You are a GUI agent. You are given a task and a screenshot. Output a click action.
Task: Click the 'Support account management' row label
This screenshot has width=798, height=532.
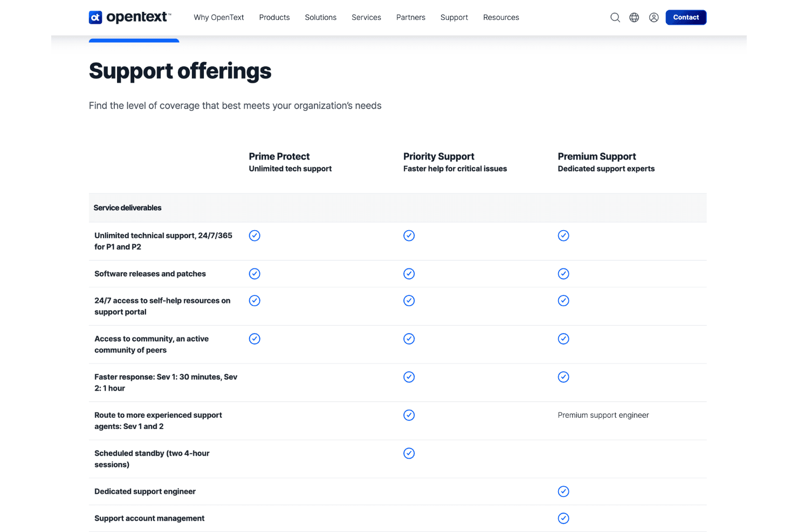point(149,519)
